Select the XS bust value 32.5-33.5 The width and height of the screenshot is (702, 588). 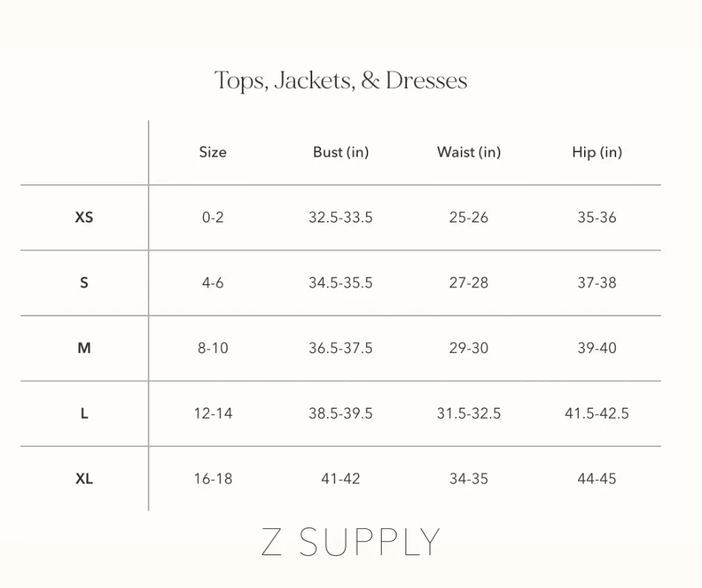coord(341,218)
